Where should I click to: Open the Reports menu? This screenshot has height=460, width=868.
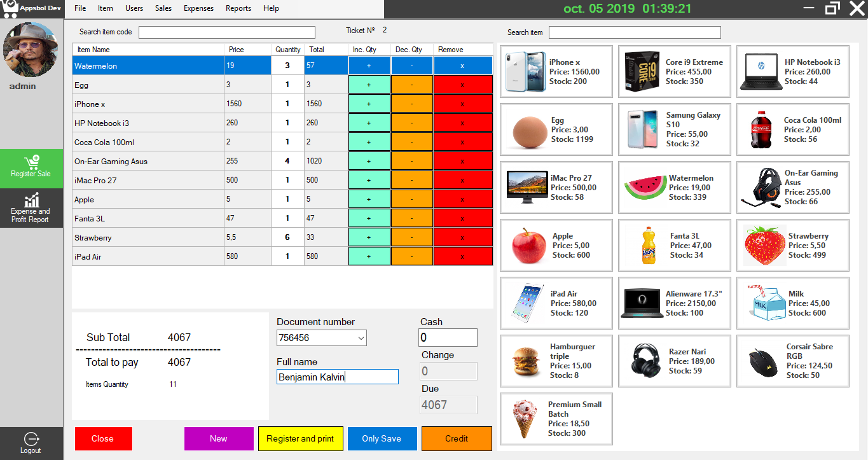click(x=238, y=8)
